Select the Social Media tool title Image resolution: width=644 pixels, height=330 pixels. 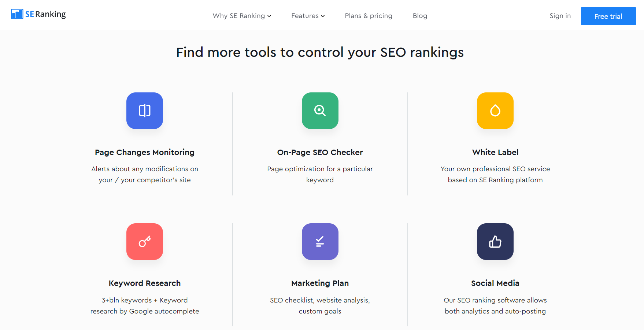[x=495, y=283]
